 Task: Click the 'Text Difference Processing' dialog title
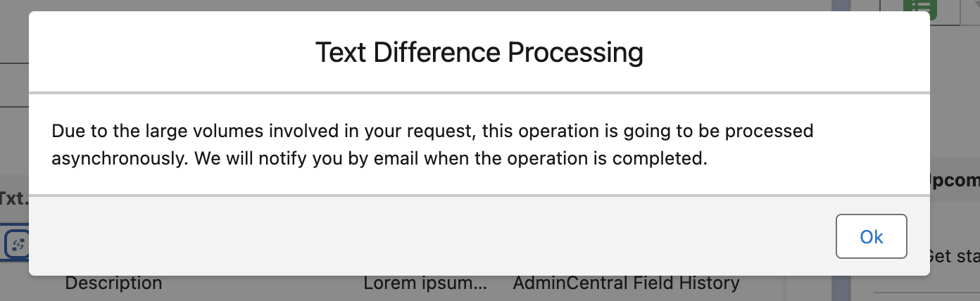[x=479, y=53]
